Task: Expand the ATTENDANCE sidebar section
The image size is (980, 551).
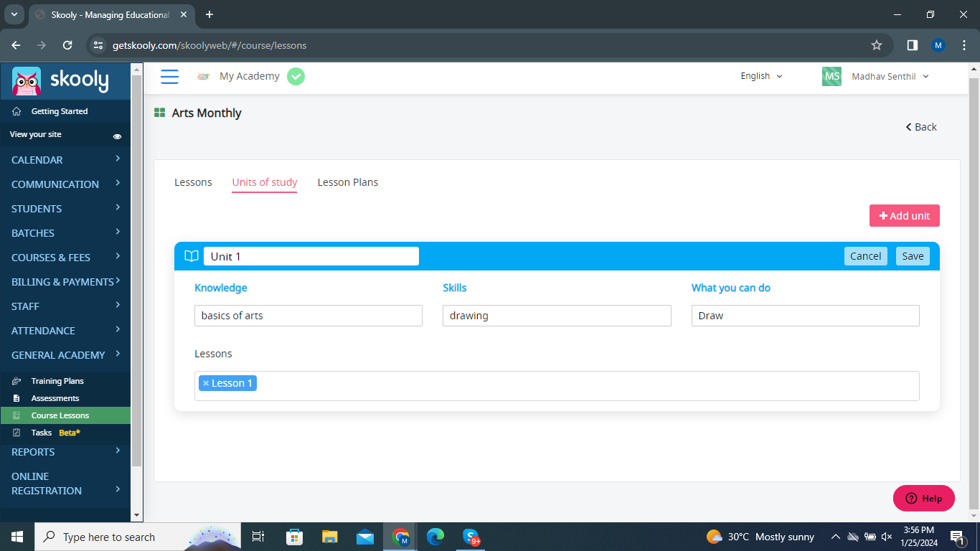Action: point(65,331)
